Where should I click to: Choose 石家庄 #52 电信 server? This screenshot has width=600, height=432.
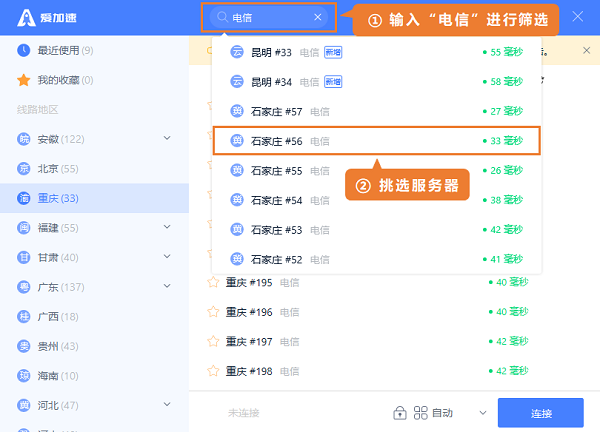point(377,259)
